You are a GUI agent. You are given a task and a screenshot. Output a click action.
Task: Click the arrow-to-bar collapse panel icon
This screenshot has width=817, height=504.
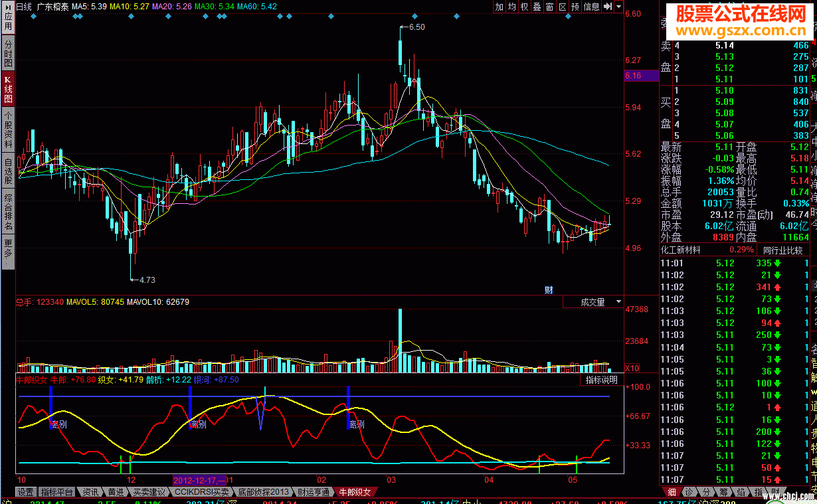(x=607, y=7)
